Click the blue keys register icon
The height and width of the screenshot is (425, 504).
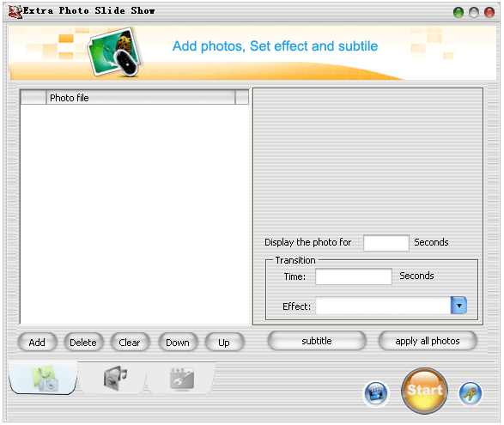[x=470, y=393]
